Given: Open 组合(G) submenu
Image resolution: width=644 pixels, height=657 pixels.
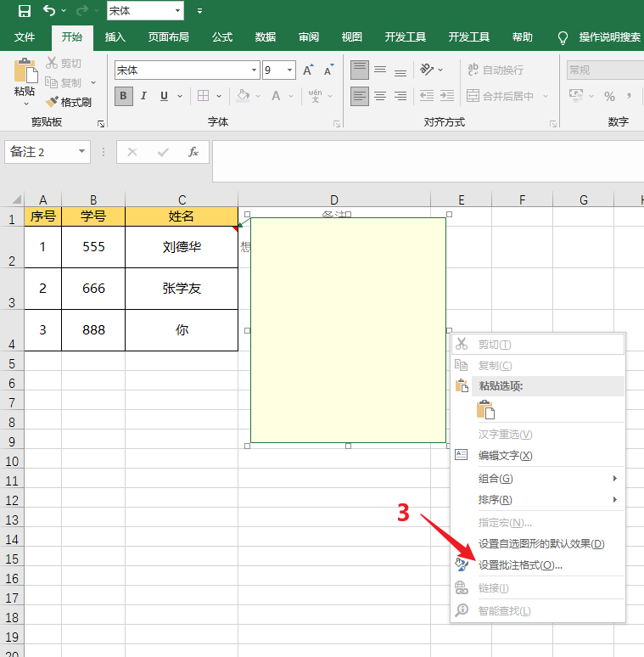Looking at the screenshot, I should pyautogui.click(x=538, y=479).
